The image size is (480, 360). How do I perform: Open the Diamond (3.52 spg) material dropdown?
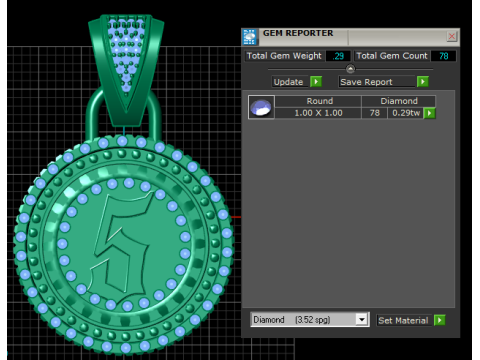tap(361, 320)
